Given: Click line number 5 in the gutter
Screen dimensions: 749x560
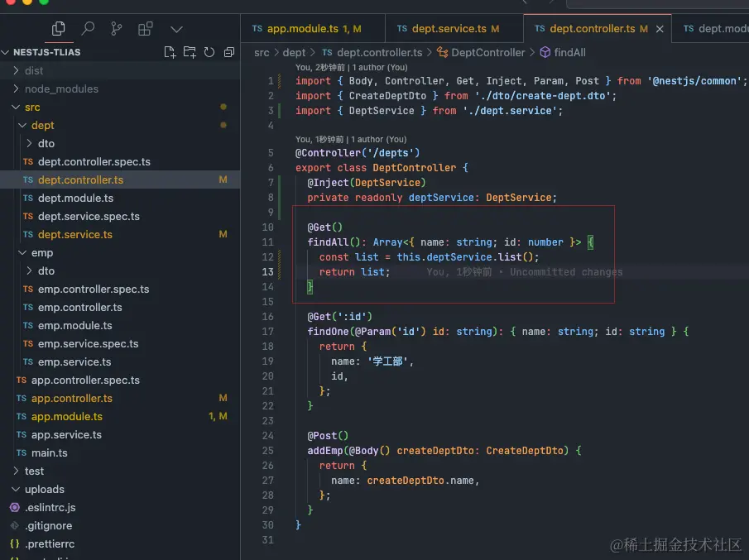Looking at the screenshot, I should point(271,153).
